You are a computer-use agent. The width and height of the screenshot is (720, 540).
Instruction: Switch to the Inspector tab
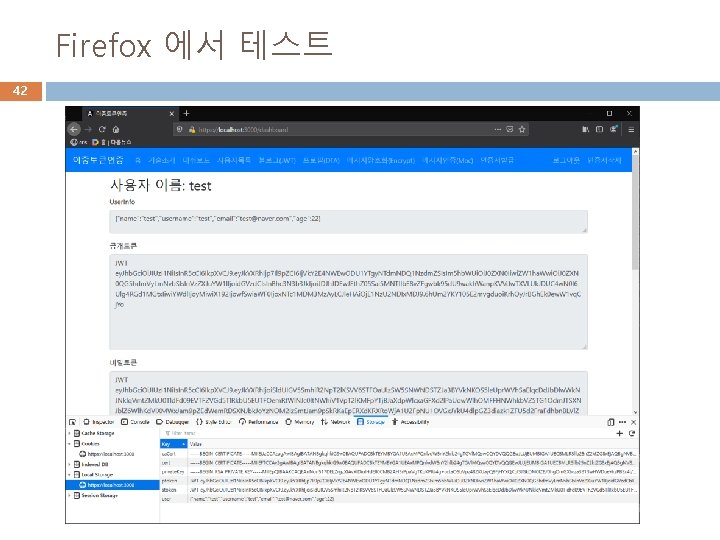(x=99, y=422)
